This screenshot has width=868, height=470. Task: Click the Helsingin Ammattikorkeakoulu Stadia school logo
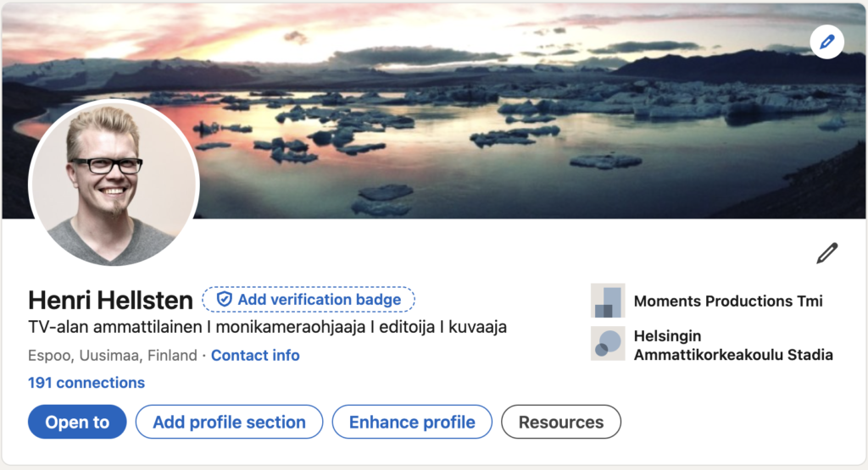click(607, 344)
